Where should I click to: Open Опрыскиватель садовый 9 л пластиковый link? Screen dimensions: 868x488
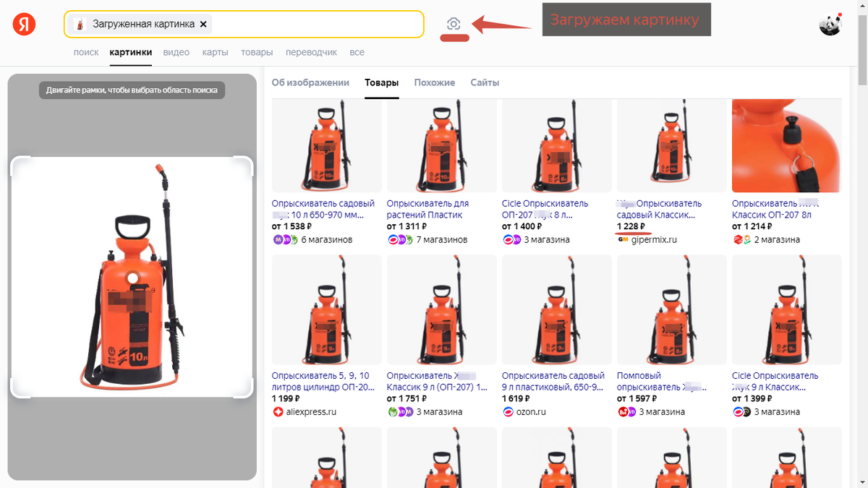coord(553,381)
